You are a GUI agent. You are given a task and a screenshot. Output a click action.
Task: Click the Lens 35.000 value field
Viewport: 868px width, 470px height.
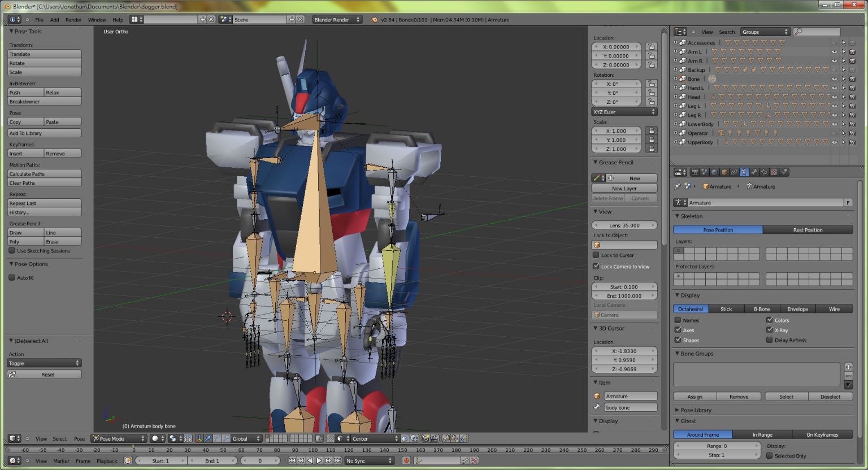[624, 225]
